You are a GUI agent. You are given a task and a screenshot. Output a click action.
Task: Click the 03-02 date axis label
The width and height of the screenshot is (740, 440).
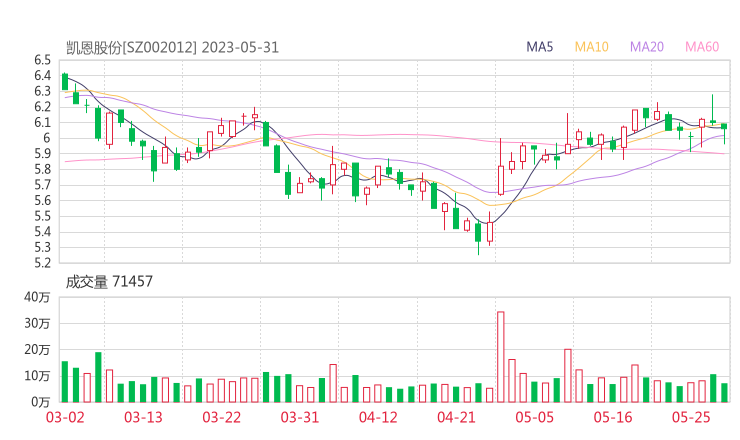pyautogui.click(x=65, y=417)
